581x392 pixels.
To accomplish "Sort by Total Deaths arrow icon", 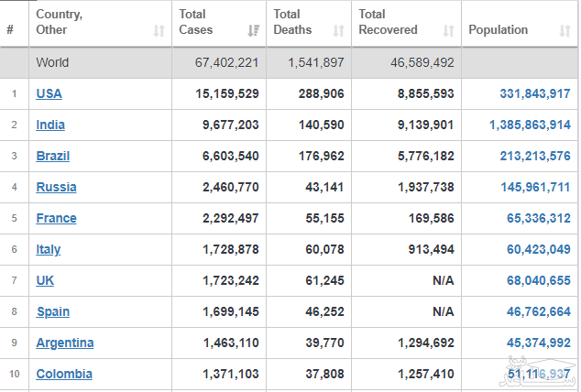I will [338, 30].
